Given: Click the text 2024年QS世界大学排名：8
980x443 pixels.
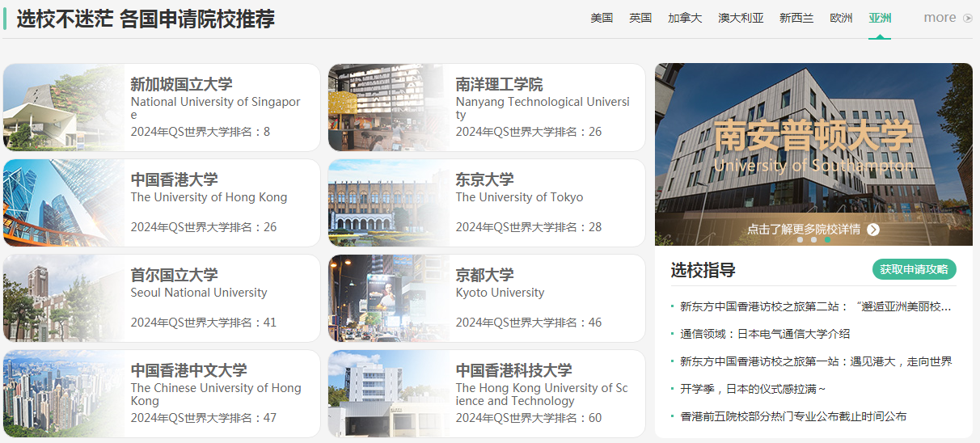Looking at the screenshot, I should pyautogui.click(x=201, y=132).
